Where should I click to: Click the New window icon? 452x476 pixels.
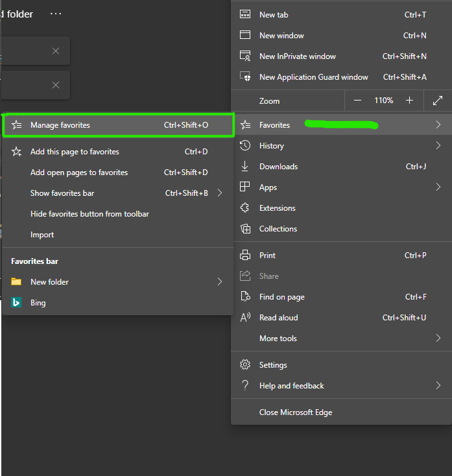tap(245, 35)
